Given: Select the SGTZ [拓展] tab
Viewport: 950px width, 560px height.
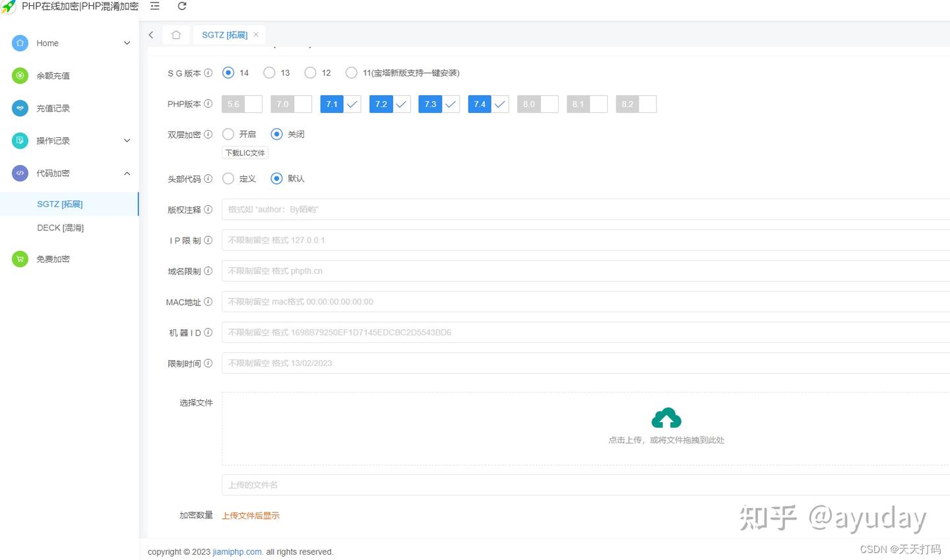Looking at the screenshot, I should (224, 34).
